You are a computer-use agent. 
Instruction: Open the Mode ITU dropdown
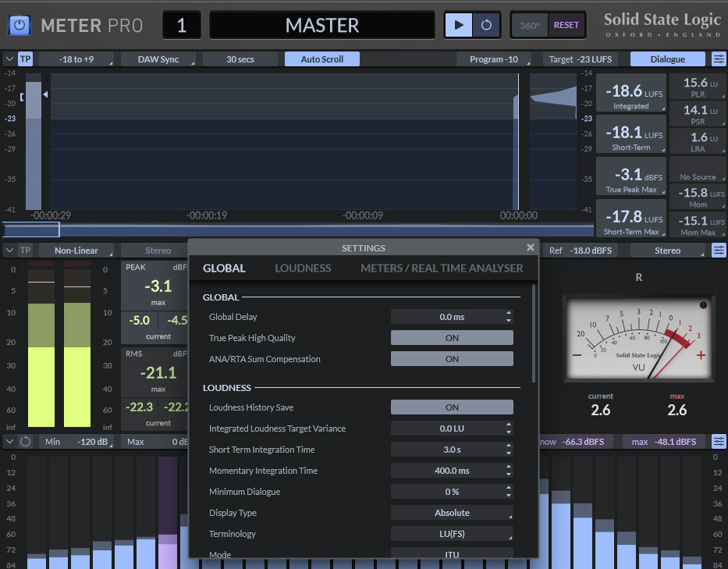[x=452, y=553]
